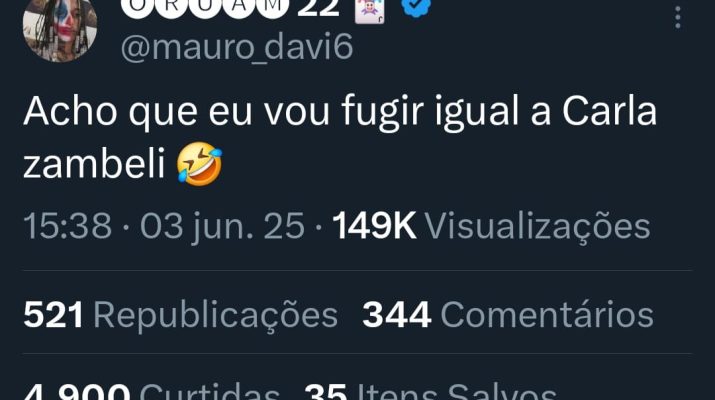Click the joker card emoji in name
715x400 pixels.
(x=369, y=10)
